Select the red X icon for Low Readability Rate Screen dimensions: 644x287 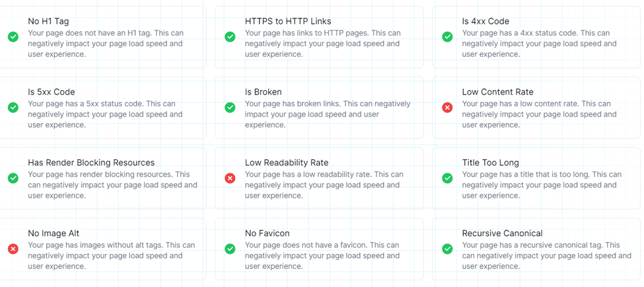click(230, 179)
